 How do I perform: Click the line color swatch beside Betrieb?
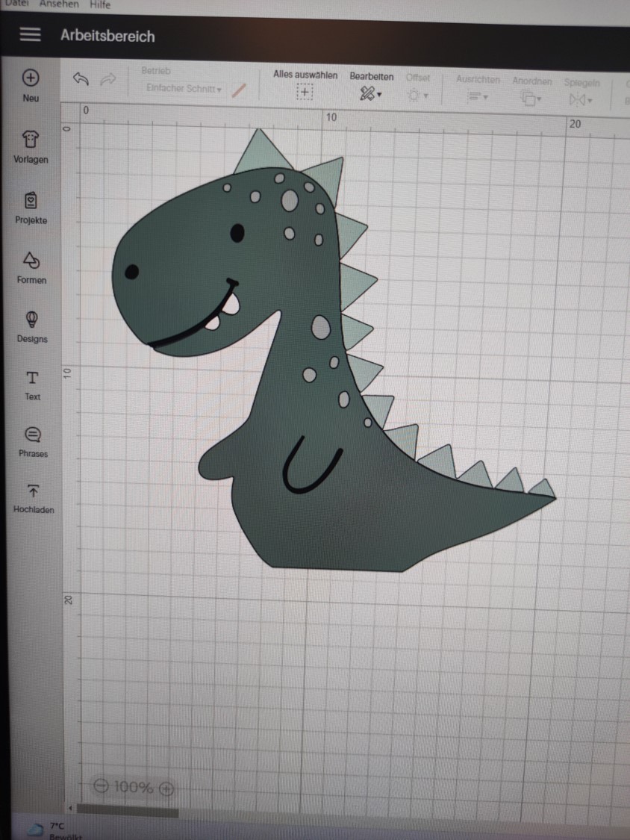click(x=239, y=90)
